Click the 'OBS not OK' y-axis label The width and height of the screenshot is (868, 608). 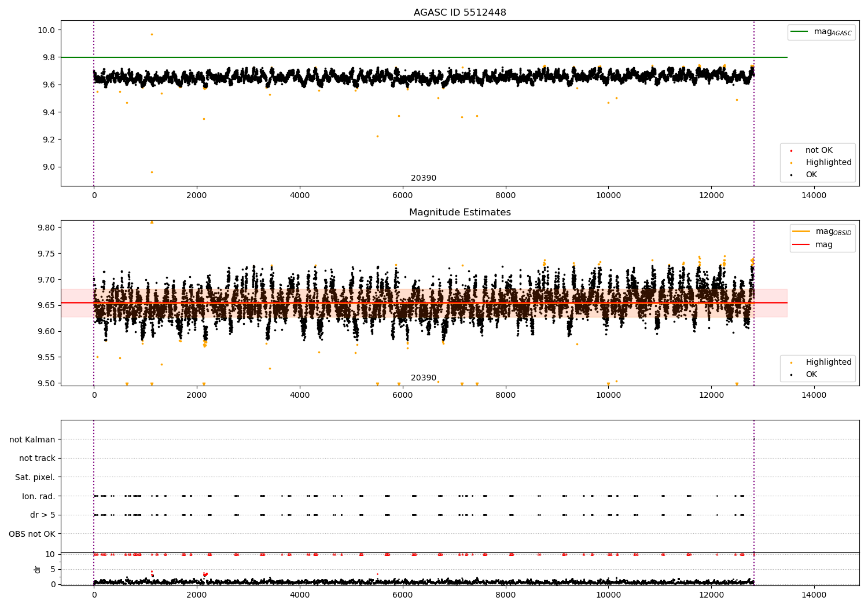[32, 534]
